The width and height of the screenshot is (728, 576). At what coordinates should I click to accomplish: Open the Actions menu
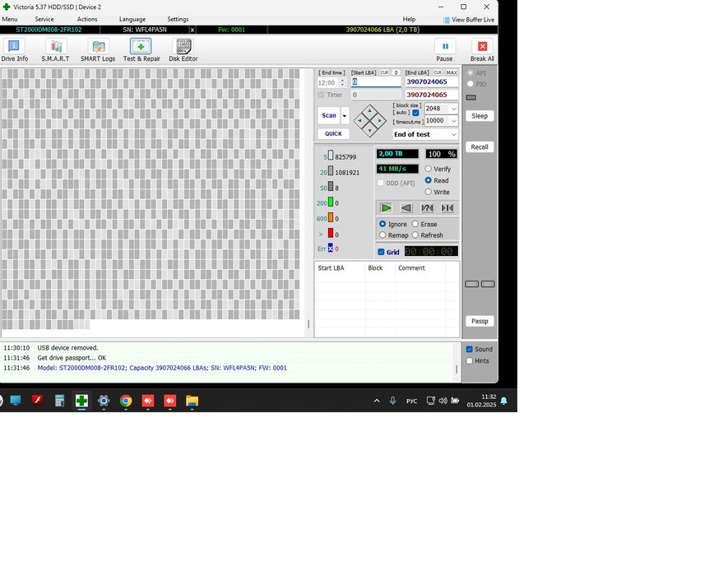(x=87, y=19)
